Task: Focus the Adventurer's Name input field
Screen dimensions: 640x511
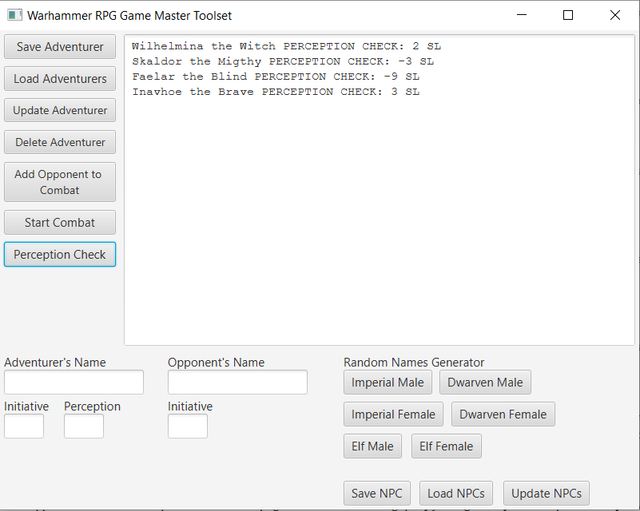Action: [74, 382]
